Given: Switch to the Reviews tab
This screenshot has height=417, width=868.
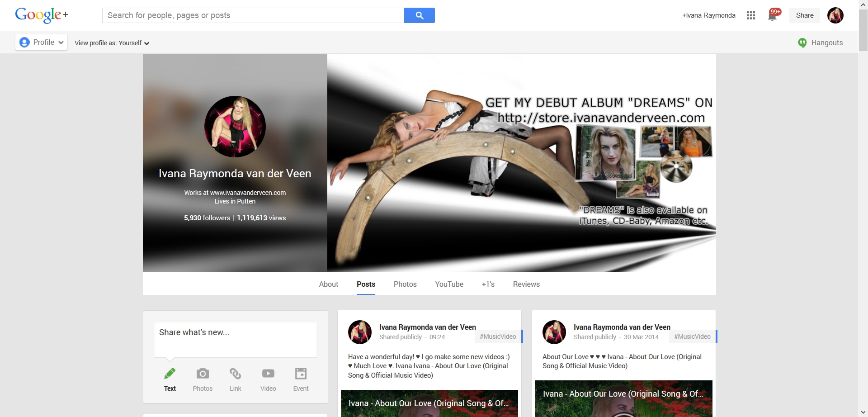Looking at the screenshot, I should tap(526, 284).
